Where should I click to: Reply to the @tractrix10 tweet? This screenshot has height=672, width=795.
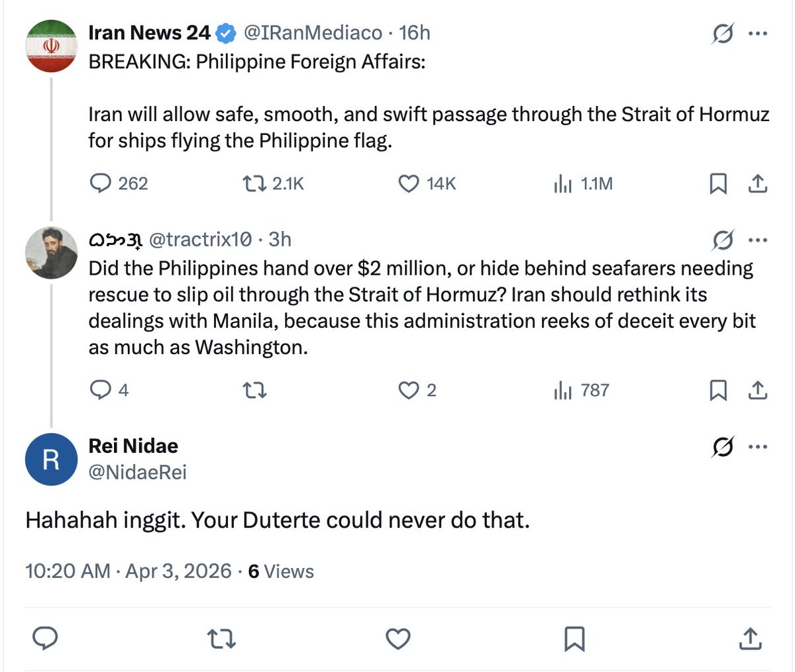coord(100,391)
